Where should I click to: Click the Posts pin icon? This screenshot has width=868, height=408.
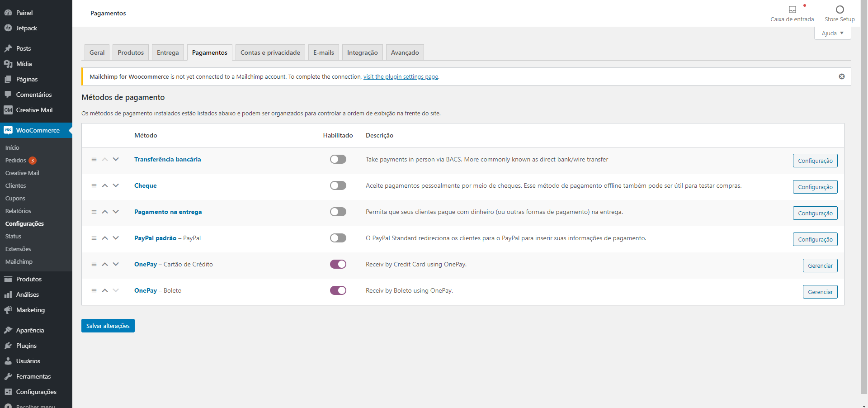coord(8,48)
